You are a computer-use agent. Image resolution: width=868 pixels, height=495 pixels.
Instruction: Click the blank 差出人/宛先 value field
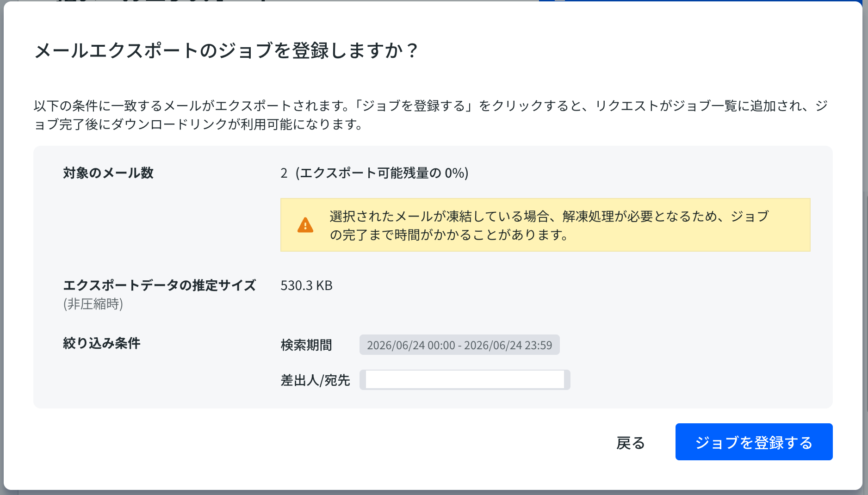click(465, 380)
